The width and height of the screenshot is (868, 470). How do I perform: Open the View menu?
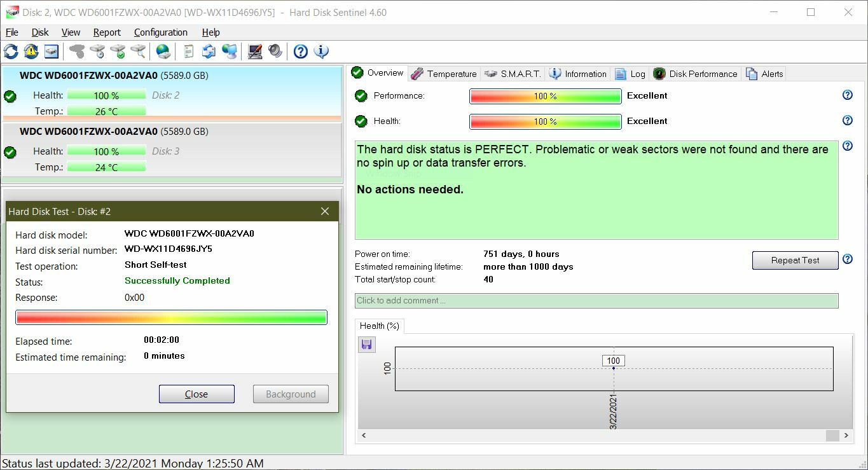[71, 32]
